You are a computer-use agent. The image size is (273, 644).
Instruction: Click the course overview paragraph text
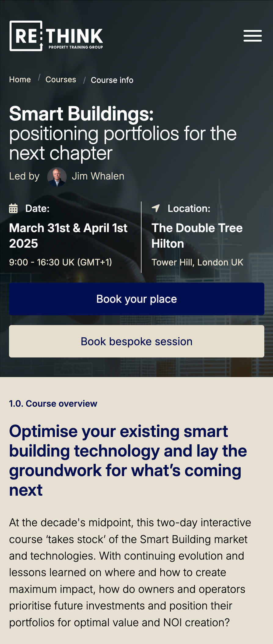(130, 572)
